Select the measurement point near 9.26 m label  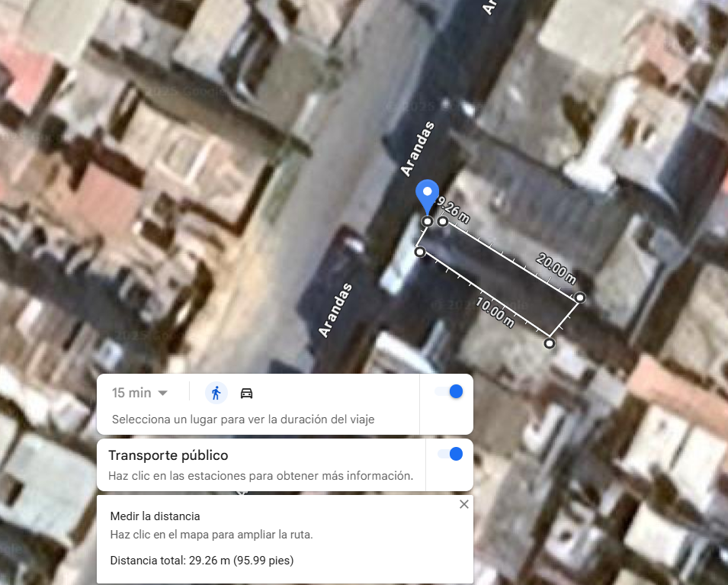(443, 221)
